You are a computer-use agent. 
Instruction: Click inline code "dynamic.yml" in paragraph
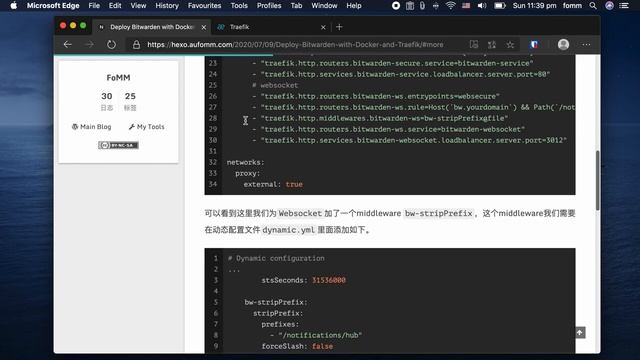pos(289,230)
